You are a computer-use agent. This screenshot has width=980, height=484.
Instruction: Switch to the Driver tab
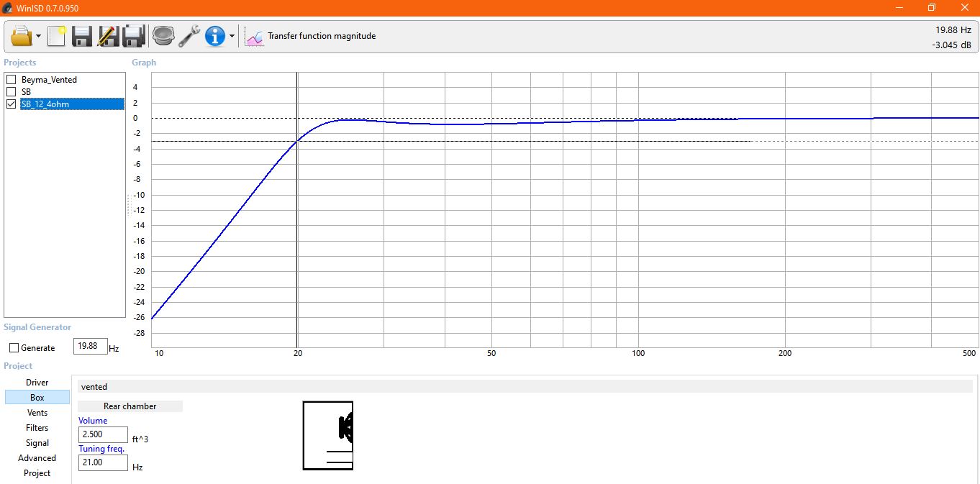pyautogui.click(x=37, y=383)
